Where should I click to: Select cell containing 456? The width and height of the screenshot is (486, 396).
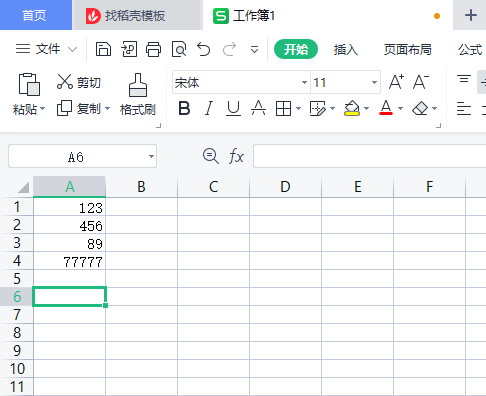click(69, 225)
